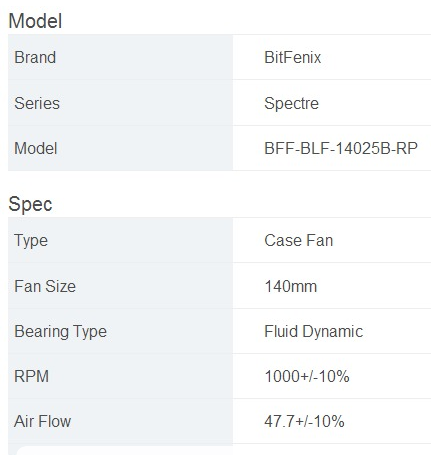The width and height of the screenshot is (431, 455).
Task: Select the Type label cell
Action: click(x=120, y=240)
